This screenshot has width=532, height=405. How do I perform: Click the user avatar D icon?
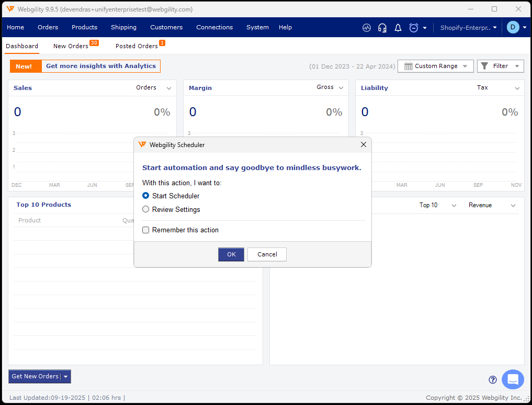(513, 27)
